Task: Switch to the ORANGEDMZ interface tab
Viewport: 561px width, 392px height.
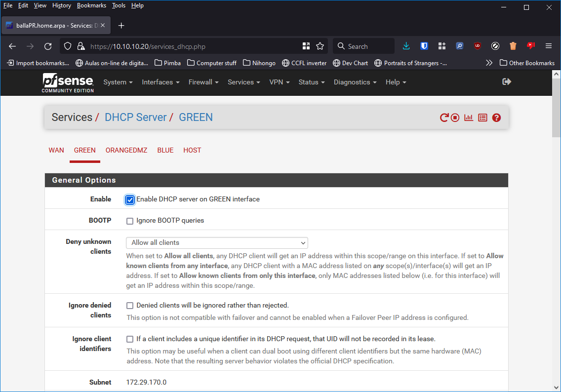Action: click(x=126, y=151)
